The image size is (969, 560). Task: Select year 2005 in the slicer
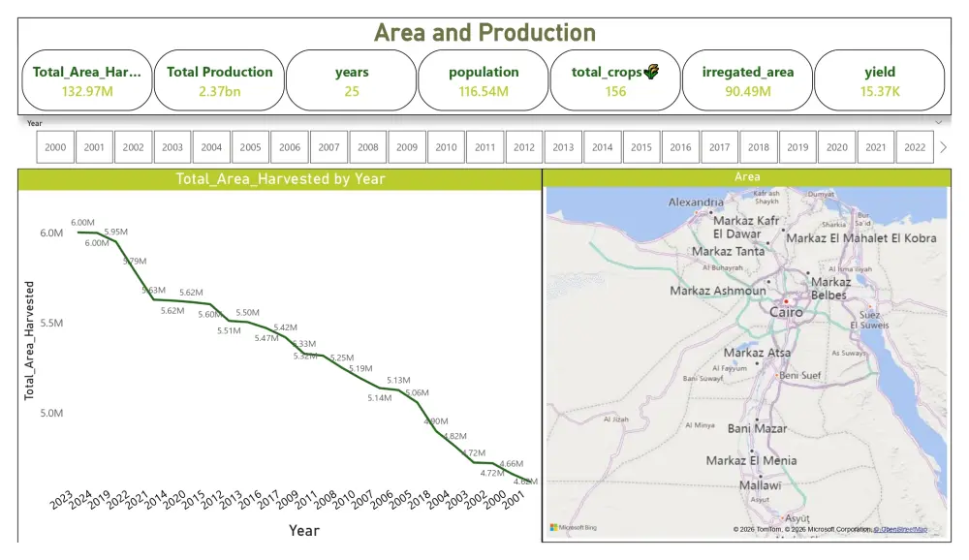pyautogui.click(x=250, y=147)
